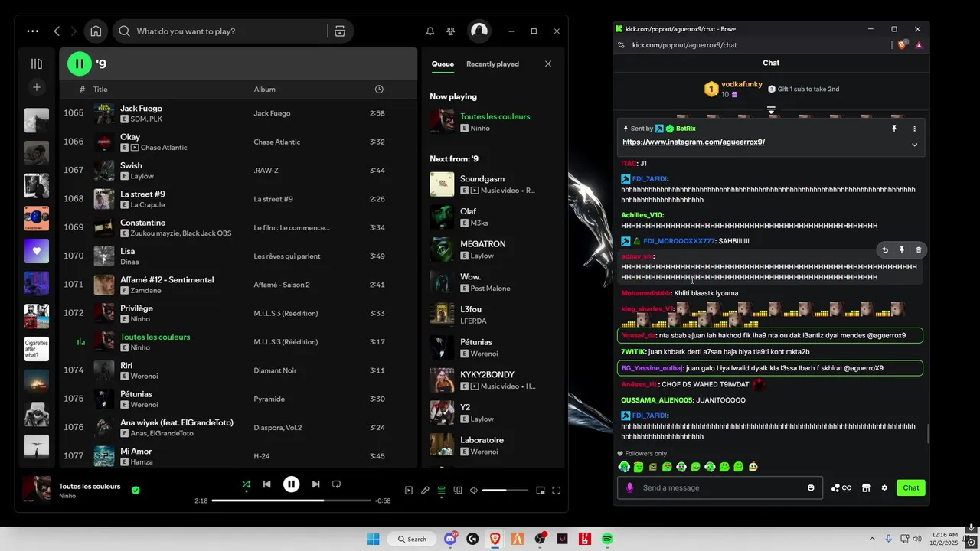Open Windows Start menu
Viewport: 980px width, 551px height.
[373, 539]
